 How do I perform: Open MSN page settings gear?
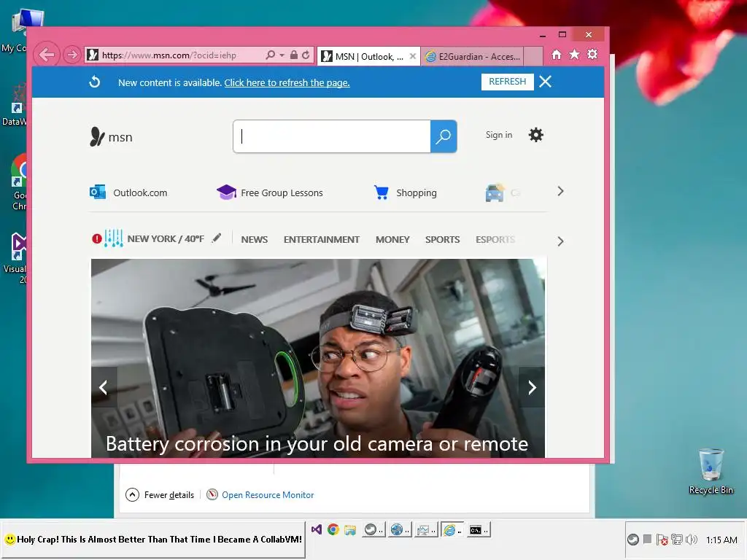click(536, 135)
